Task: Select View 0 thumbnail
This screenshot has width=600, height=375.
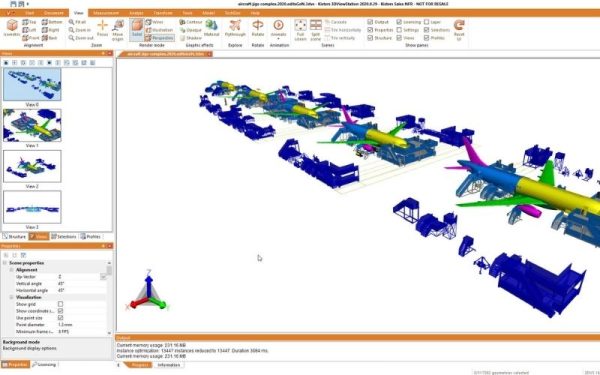Action: tap(32, 85)
